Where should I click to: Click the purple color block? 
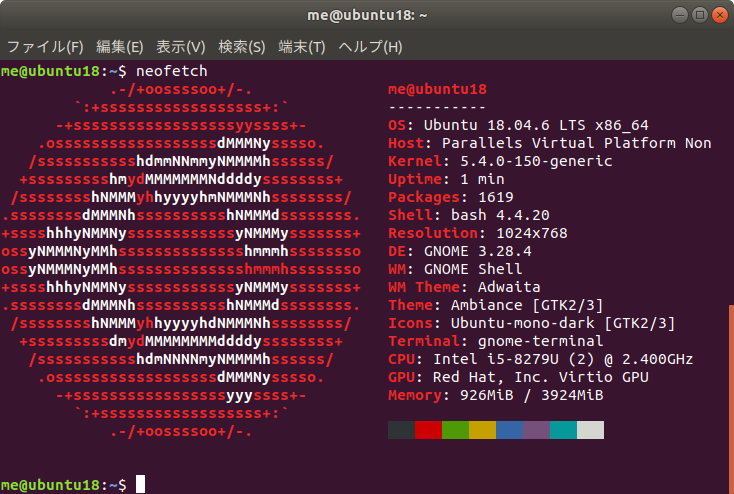(x=536, y=430)
